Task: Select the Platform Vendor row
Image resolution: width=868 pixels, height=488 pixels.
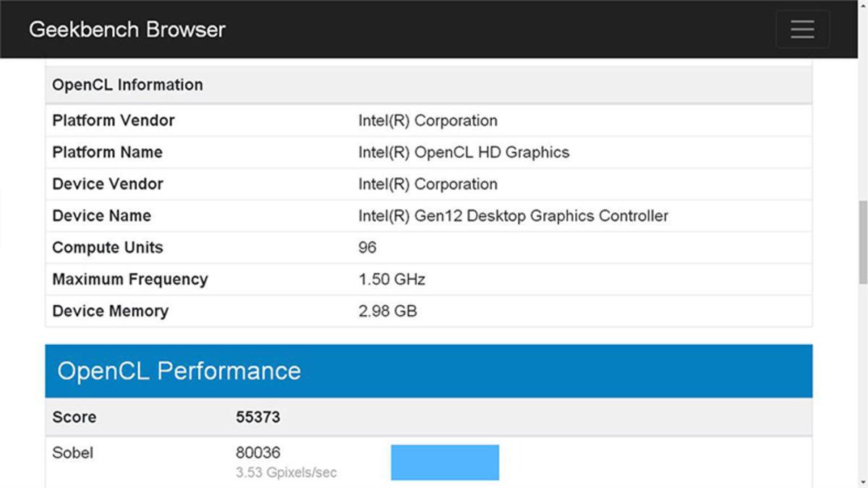Action: (289, 120)
